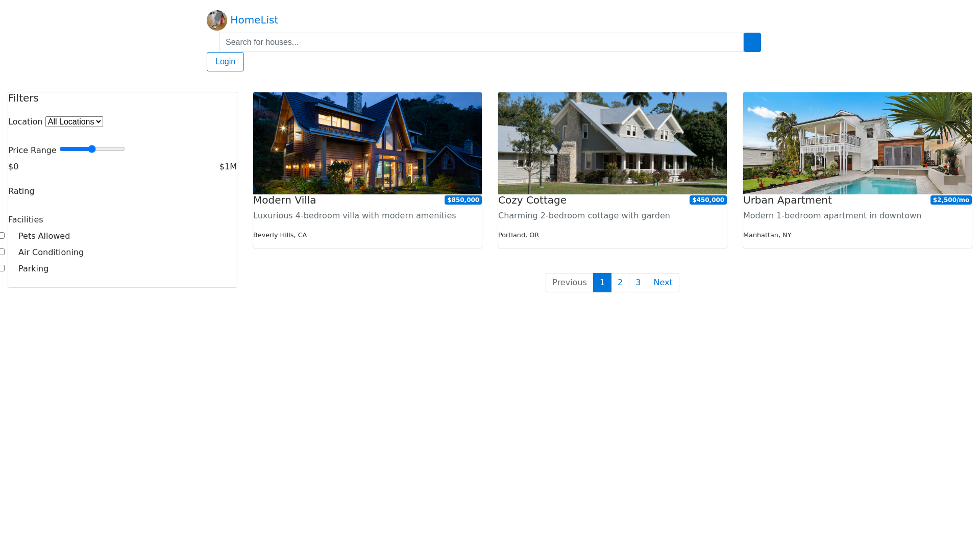Click the HomeList brand link

[254, 20]
